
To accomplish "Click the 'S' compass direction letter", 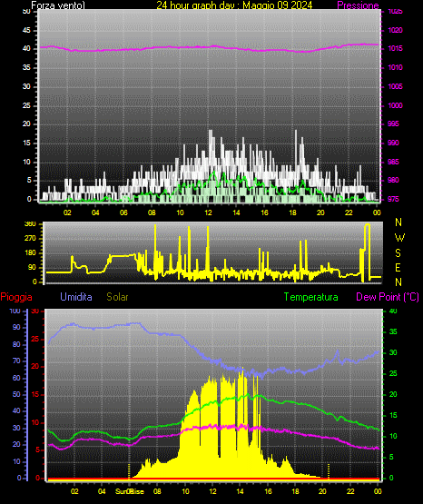I will coord(398,253).
